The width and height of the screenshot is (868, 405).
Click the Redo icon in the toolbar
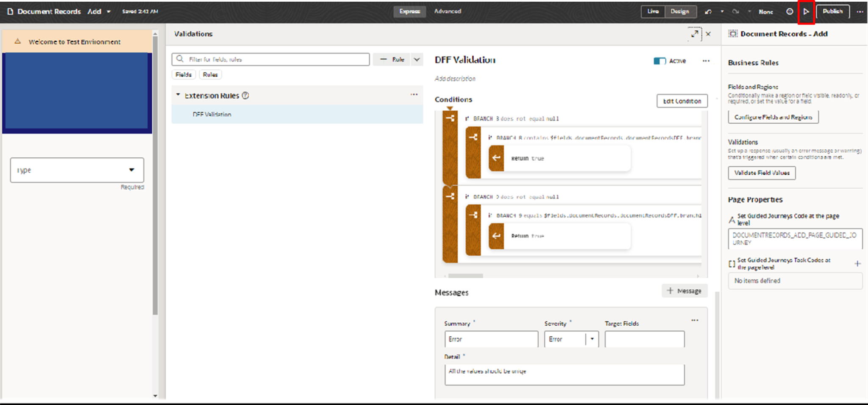coord(736,11)
